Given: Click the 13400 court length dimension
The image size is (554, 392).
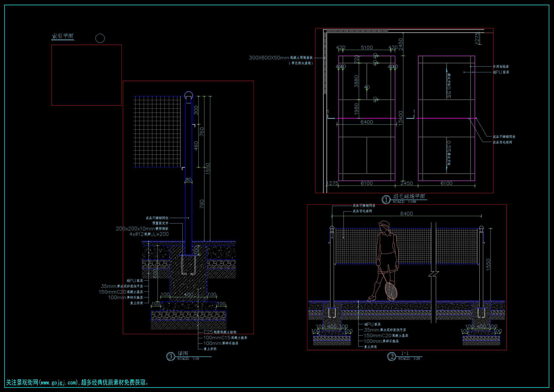Looking at the screenshot, I should pos(401,118).
